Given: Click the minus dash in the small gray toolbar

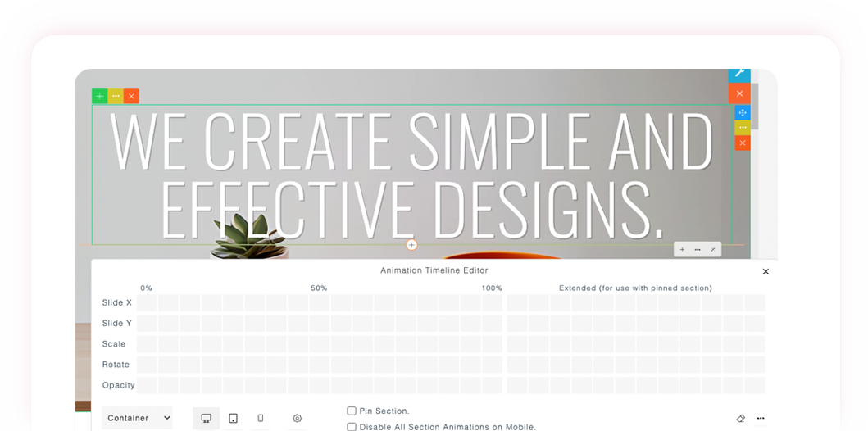Looking at the screenshot, I should click(698, 250).
